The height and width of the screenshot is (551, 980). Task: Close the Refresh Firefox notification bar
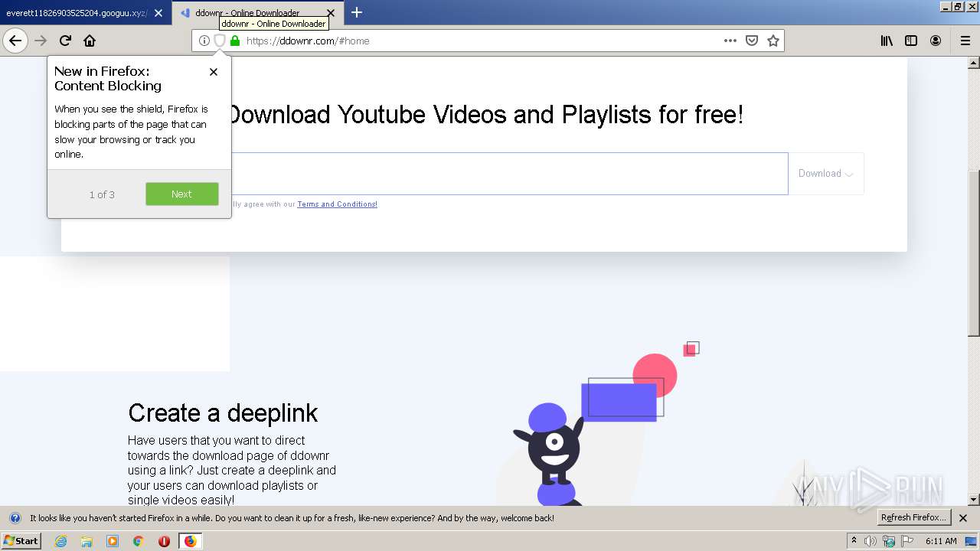pos(963,518)
